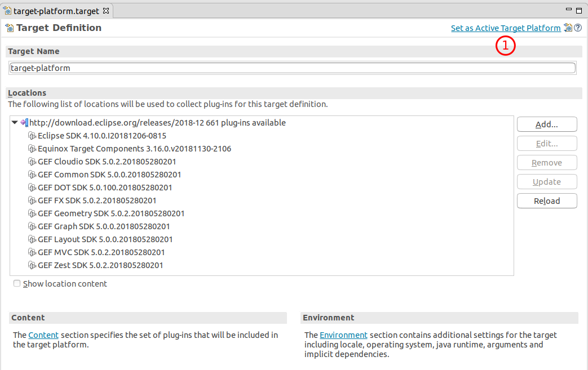The image size is (588, 370).
Task: Select GEF FX SDK entry
Action: [97, 200]
